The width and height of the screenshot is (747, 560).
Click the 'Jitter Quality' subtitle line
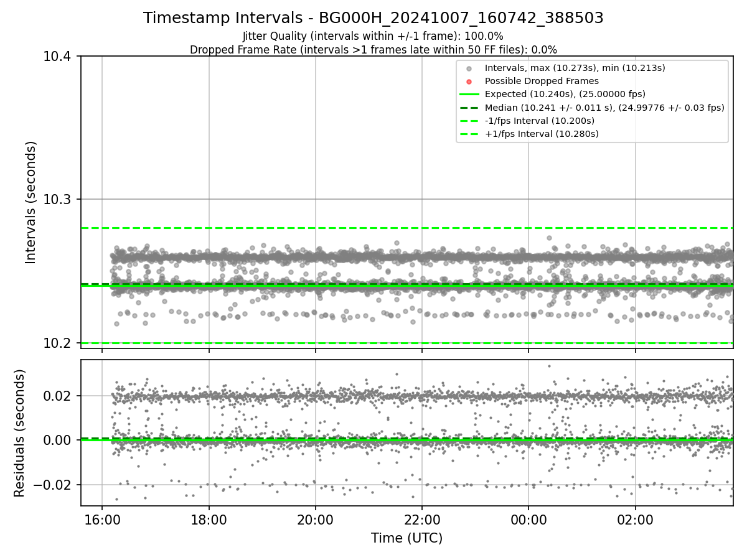point(373,36)
